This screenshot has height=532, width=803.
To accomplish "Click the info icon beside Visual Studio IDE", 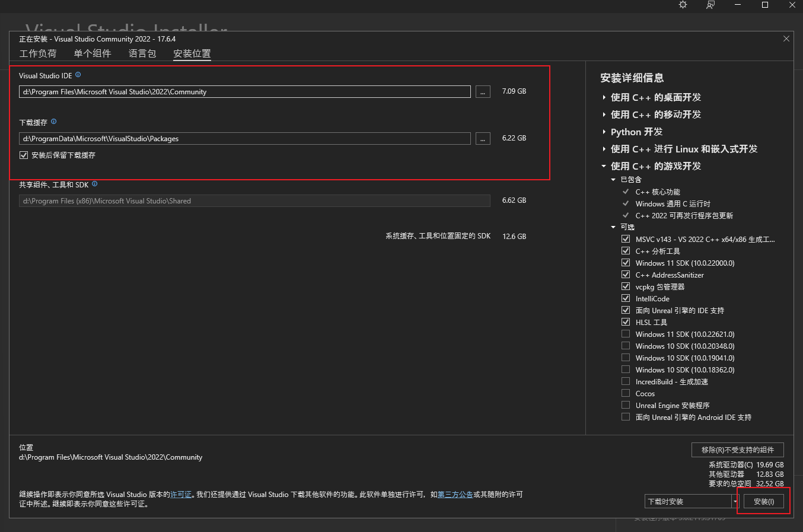I will [x=78, y=75].
